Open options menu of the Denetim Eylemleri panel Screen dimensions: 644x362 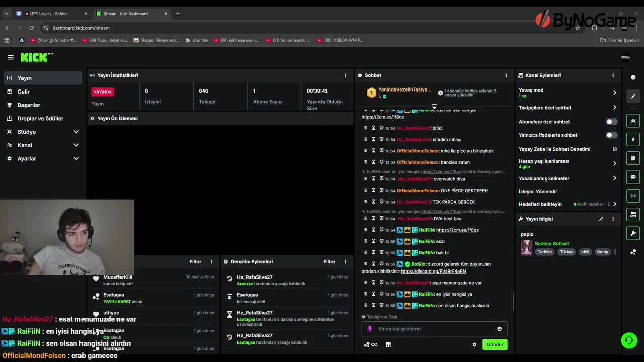(x=345, y=262)
